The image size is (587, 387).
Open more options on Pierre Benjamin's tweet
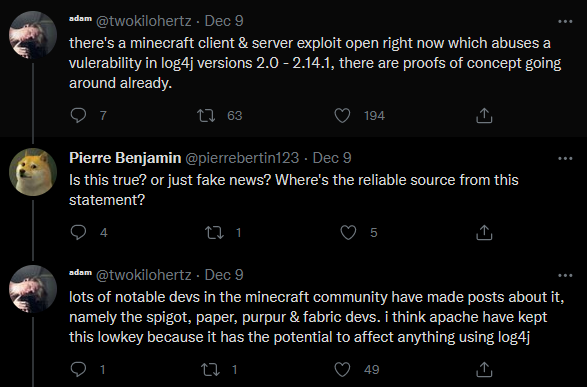tap(565, 158)
